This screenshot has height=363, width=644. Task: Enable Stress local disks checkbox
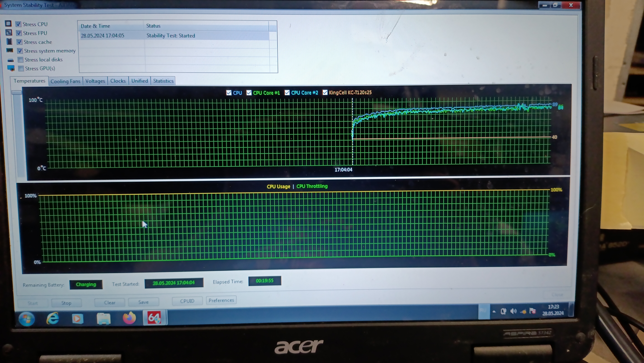coord(20,59)
